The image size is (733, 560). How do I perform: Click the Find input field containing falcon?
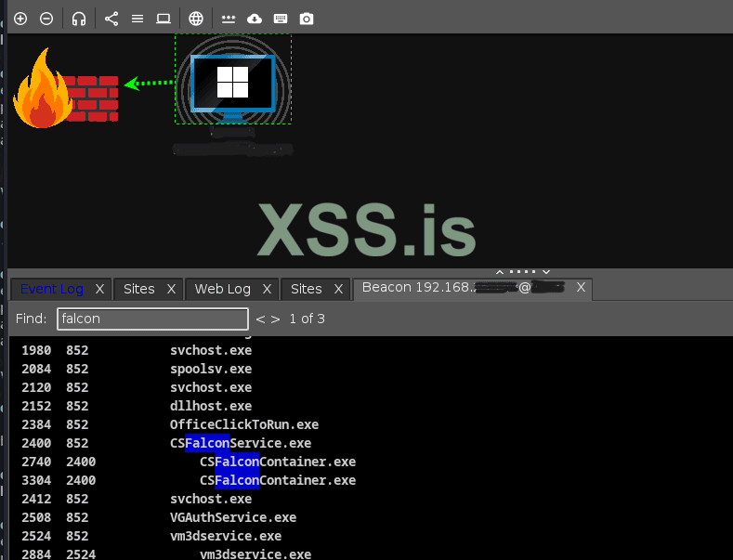[152, 319]
